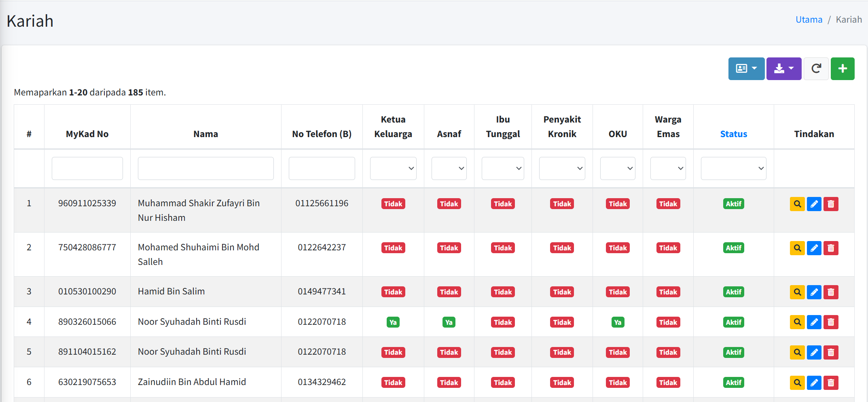View details of Muhammad Shakir Zufayri
This screenshot has height=402, width=868.
797,204
